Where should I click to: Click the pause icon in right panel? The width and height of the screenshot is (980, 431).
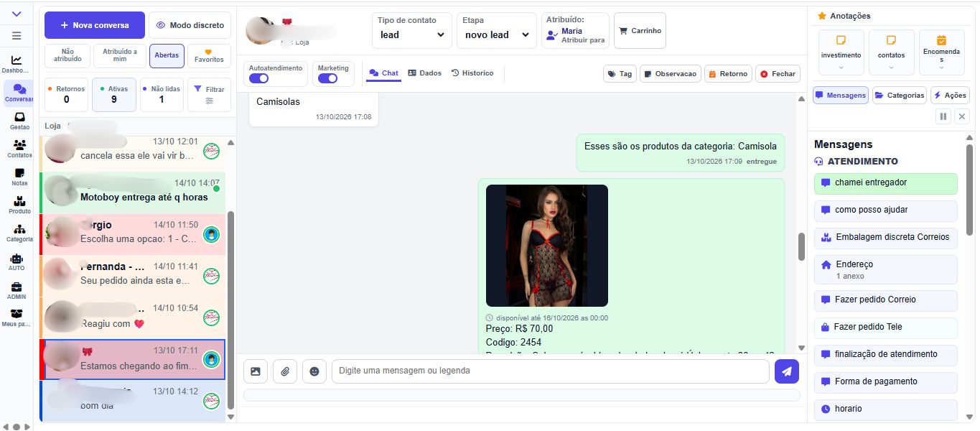coord(943,116)
